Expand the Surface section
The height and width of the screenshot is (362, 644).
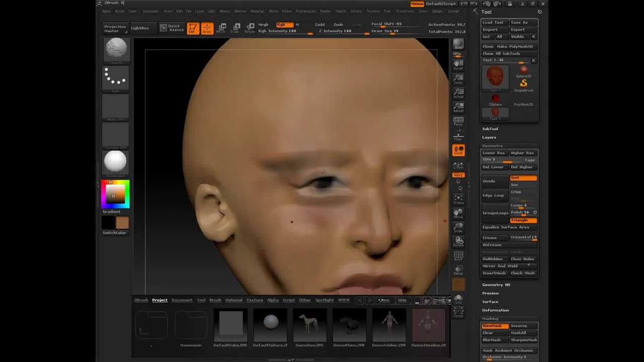click(490, 302)
